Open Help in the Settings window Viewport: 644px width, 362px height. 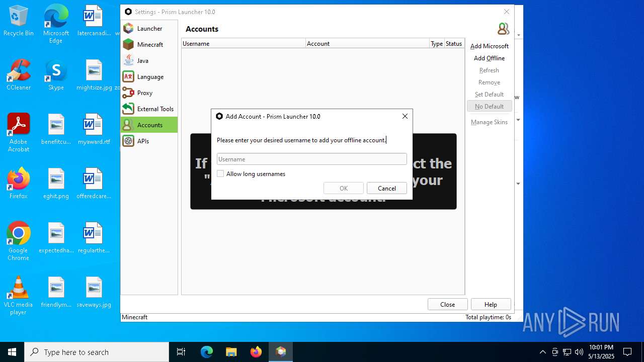click(x=491, y=304)
